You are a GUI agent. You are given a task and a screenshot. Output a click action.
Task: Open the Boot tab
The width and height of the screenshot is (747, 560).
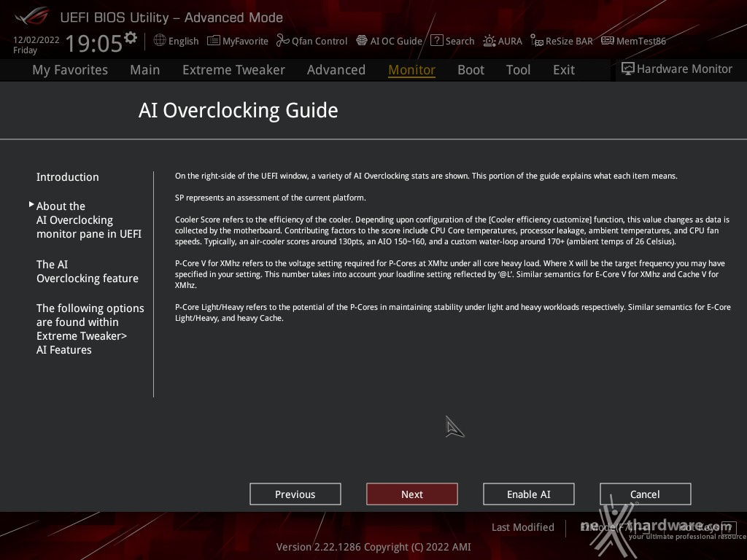click(x=471, y=70)
